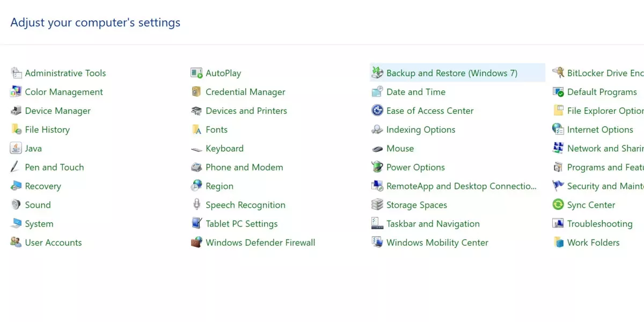This screenshot has width=644, height=322.
Task: Open the Power Options battery icon
Action: (377, 167)
